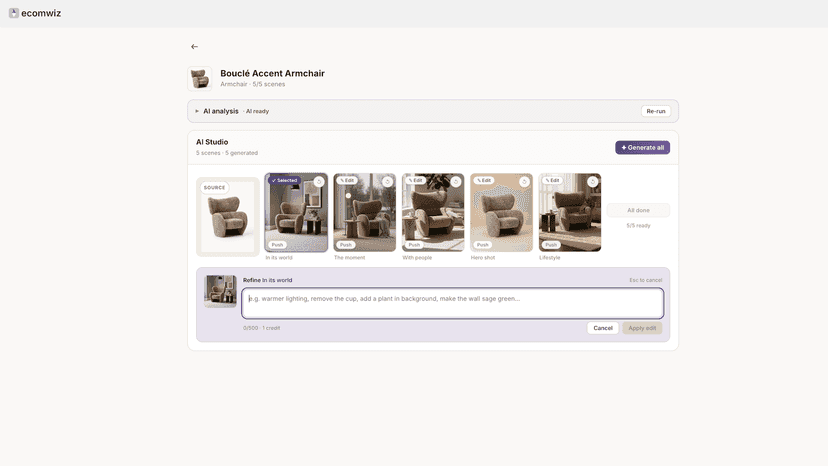The height and width of the screenshot is (466, 828).
Task: Edit The moment scene
Action: 347,180
